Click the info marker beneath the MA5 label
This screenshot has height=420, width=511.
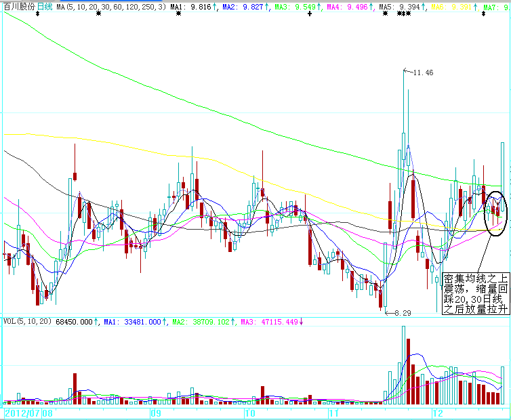coord(385,14)
